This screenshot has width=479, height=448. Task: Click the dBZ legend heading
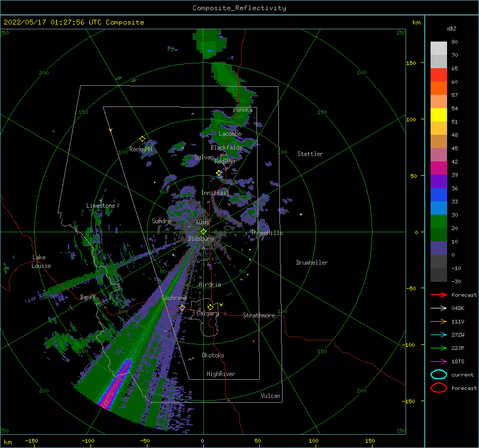coord(451,28)
